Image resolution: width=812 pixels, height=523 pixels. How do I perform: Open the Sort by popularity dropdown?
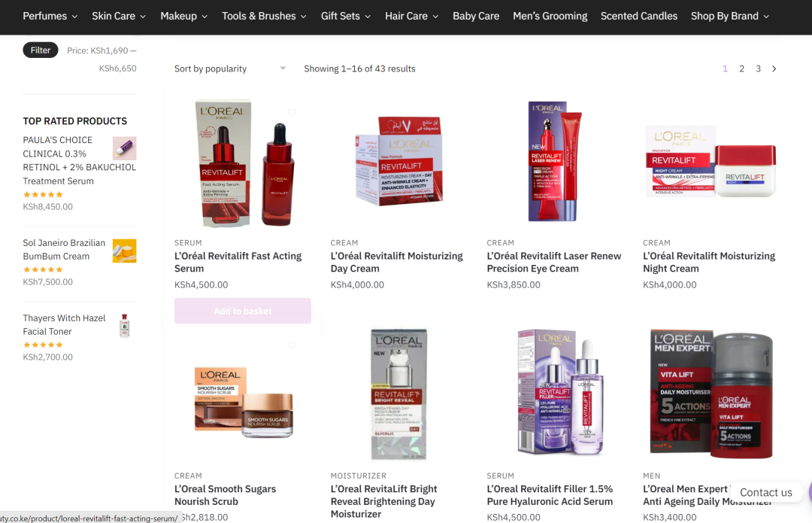tap(230, 68)
